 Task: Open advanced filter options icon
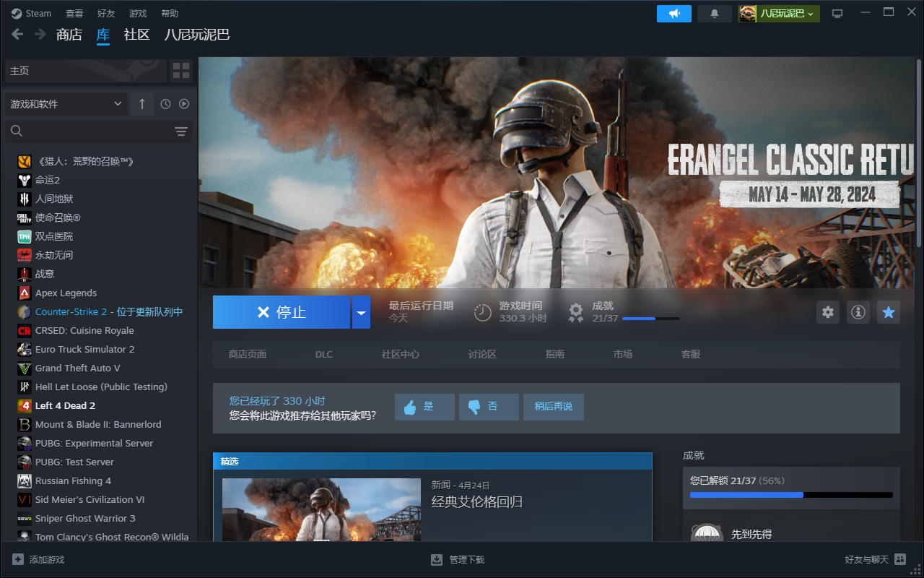click(x=181, y=131)
